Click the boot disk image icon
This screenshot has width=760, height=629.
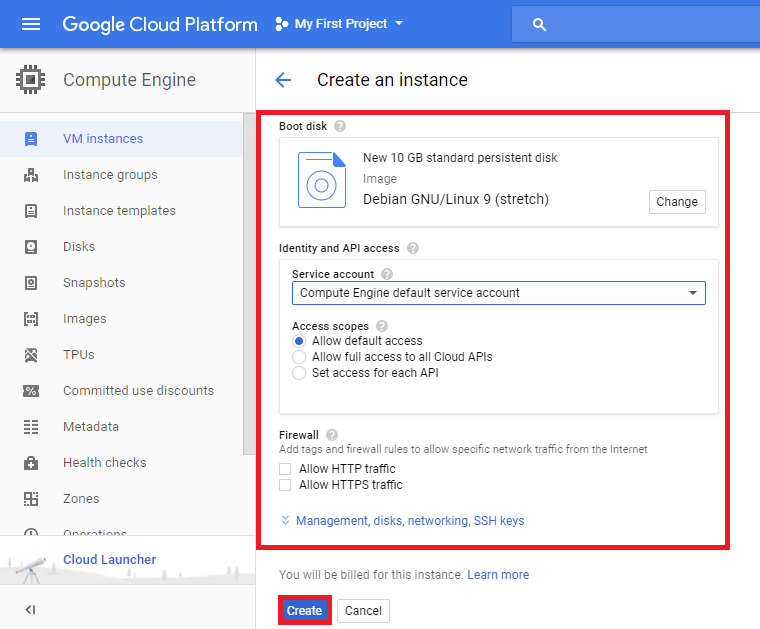click(322, 180)
